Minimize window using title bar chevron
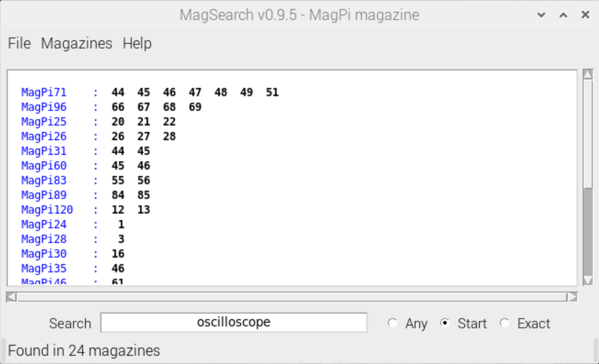599x364 pixels. pyautogui.click(x=541, y=15)
